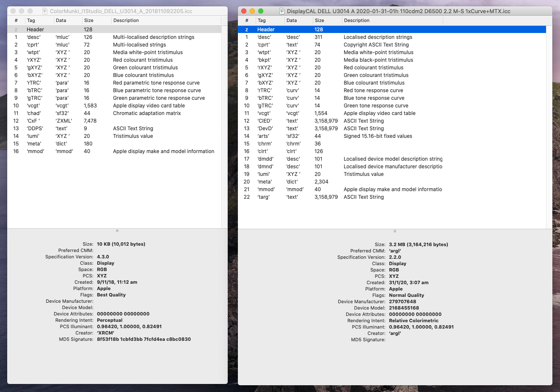Click Size value 3.2 MB in DisplayCAL info

(x=419, y=244)
